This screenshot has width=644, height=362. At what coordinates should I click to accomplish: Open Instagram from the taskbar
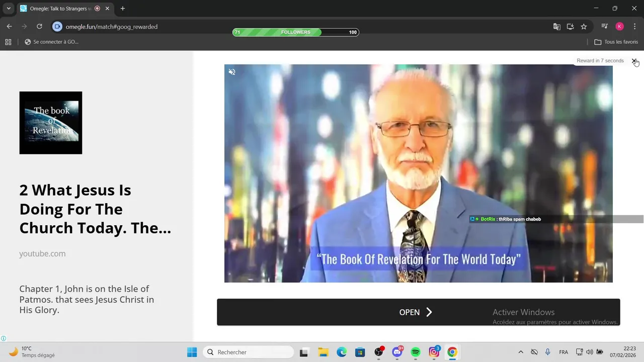click(434, 352)
